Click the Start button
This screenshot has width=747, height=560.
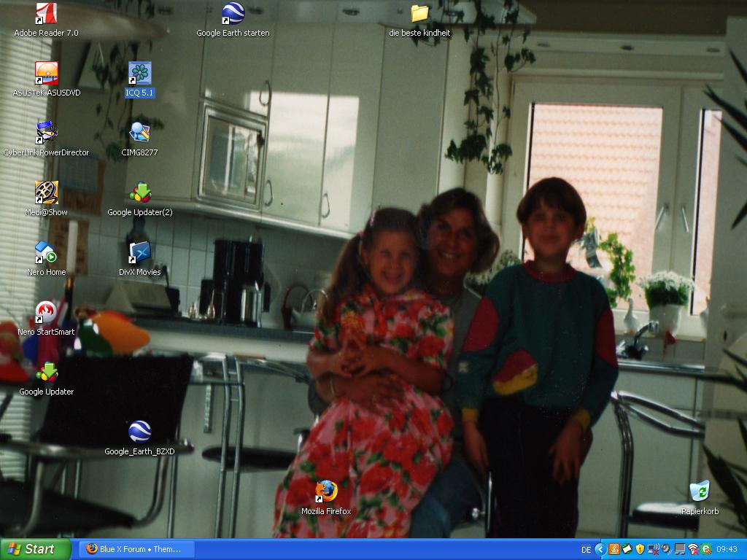pyautogui.click(x=36, y=549)
